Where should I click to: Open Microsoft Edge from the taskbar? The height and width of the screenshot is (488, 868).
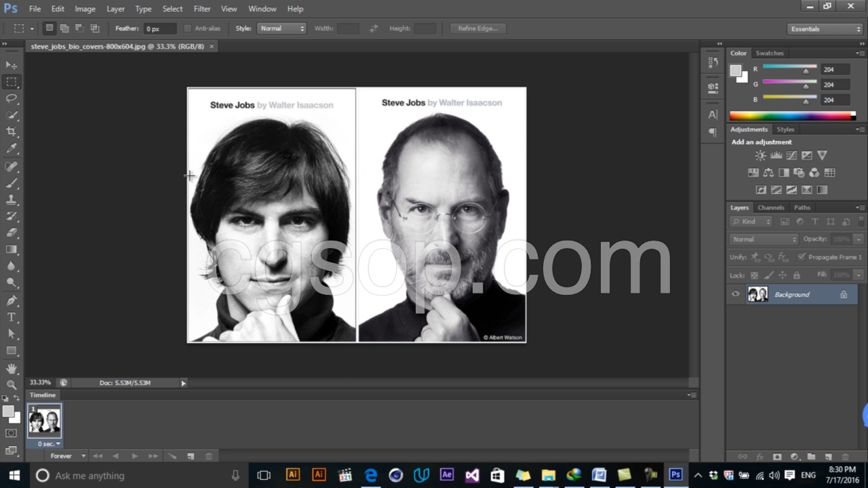click(371, 474)
